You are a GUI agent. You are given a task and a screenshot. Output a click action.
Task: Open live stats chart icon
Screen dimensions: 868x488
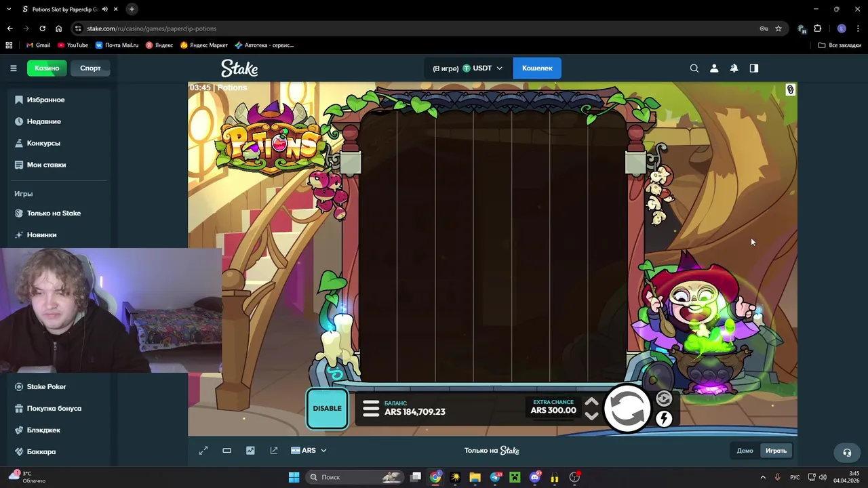coord(250,450)
